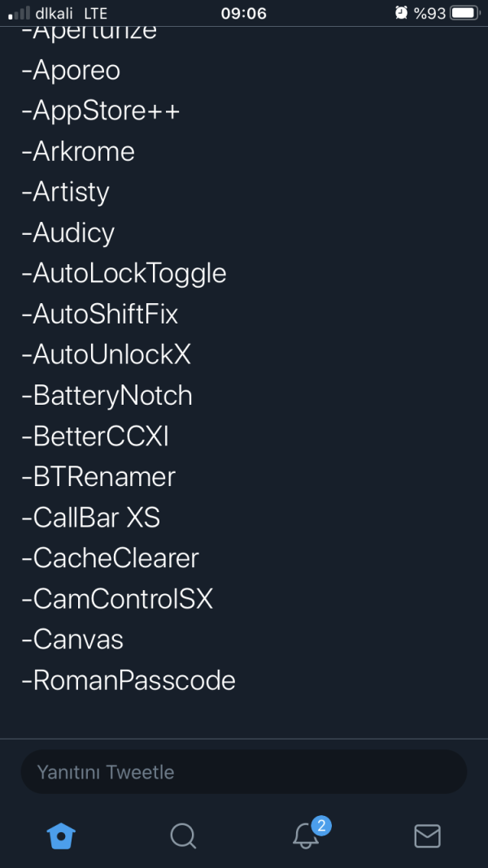This screenshot has width=488, height=868.
Task: Tap the -CacheClearer list entry
Action: point(110,558)
